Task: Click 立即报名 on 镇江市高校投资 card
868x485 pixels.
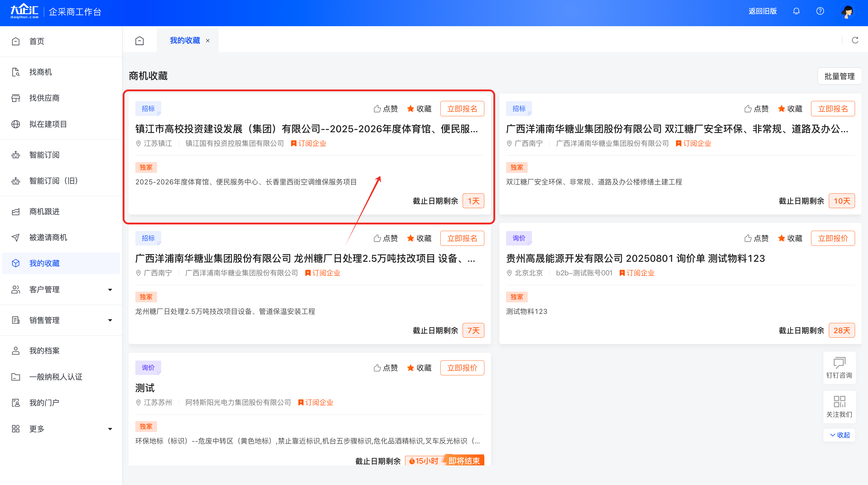Action: (462, 109)
